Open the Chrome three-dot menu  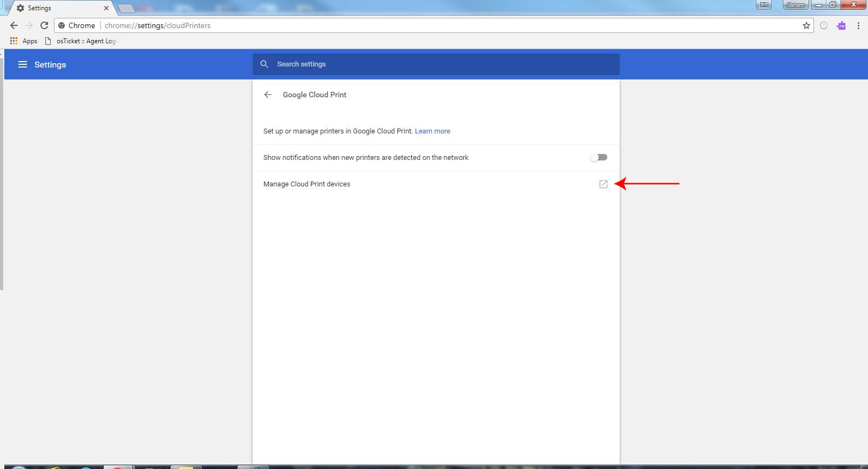click(x=858, y=25)
